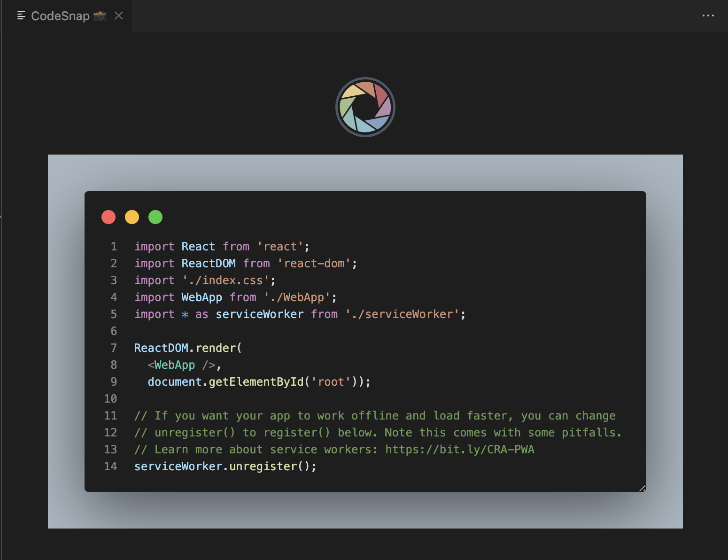Click line number 1
This screenshot has height=560, width=728.
114,247
